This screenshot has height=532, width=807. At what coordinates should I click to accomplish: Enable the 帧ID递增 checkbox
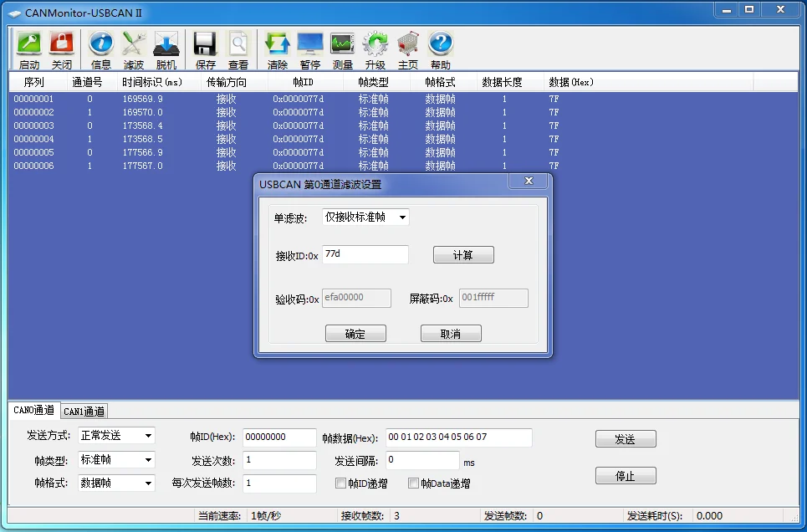tap(342, 483)
